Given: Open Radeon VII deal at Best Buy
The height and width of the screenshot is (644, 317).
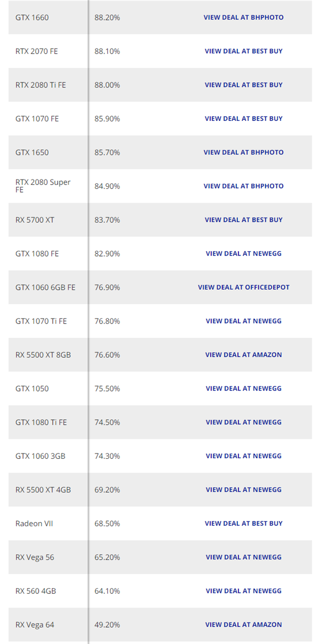Looking at the screenshot, I should 244,524.
